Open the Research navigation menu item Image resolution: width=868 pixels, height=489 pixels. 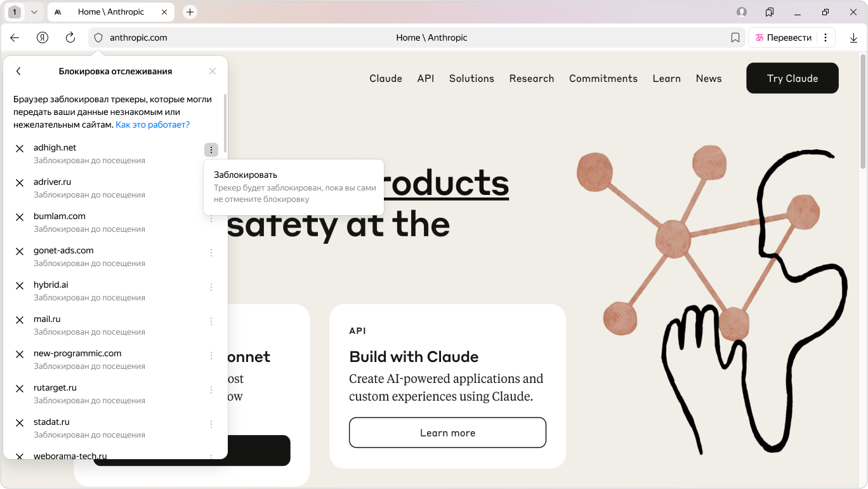click(x=531, y=78)
